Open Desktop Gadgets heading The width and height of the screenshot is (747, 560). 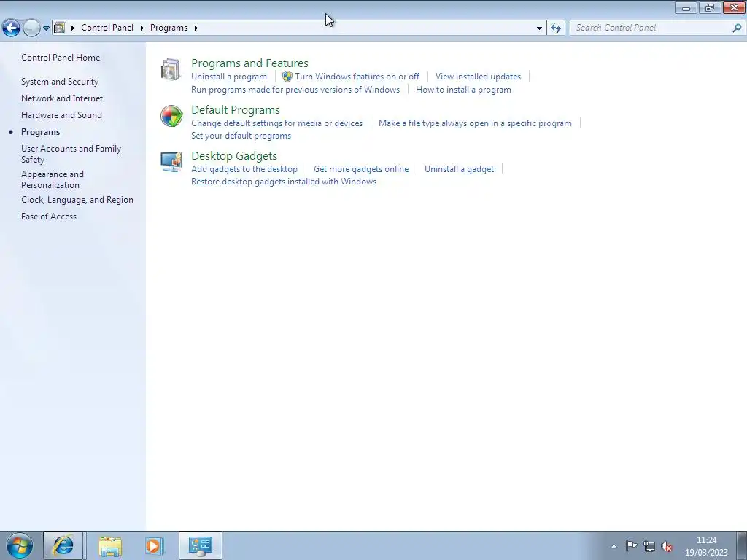pos(234,156)
